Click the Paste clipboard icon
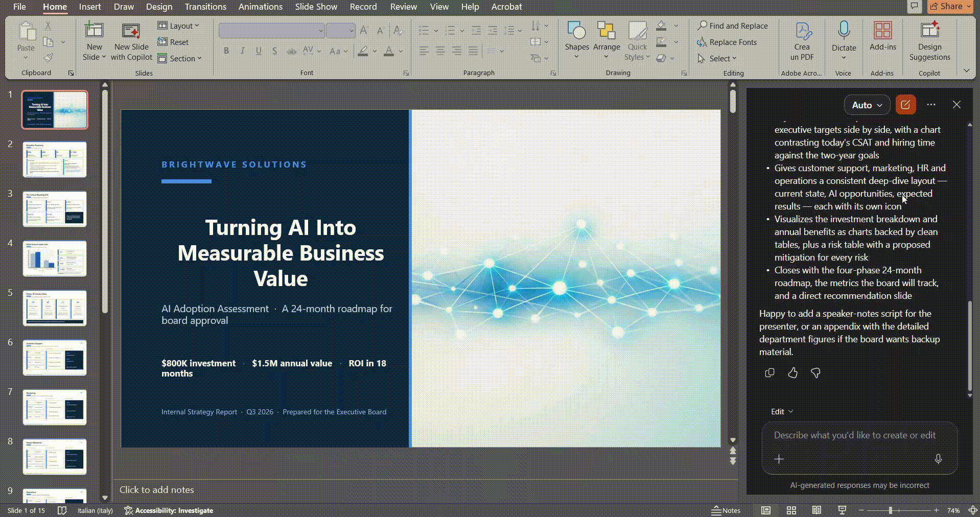Screen dimensions: 980x517 pyautogui.click(x=26, y=32)
